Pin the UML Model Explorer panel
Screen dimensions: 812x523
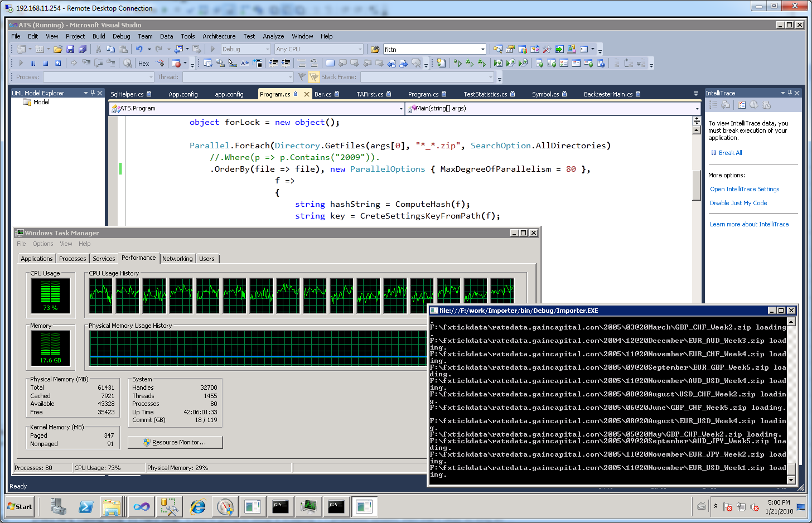point(93,93)
